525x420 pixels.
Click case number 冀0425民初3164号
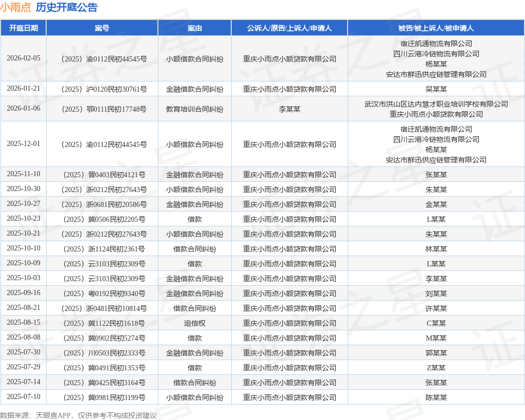point(104,383)
